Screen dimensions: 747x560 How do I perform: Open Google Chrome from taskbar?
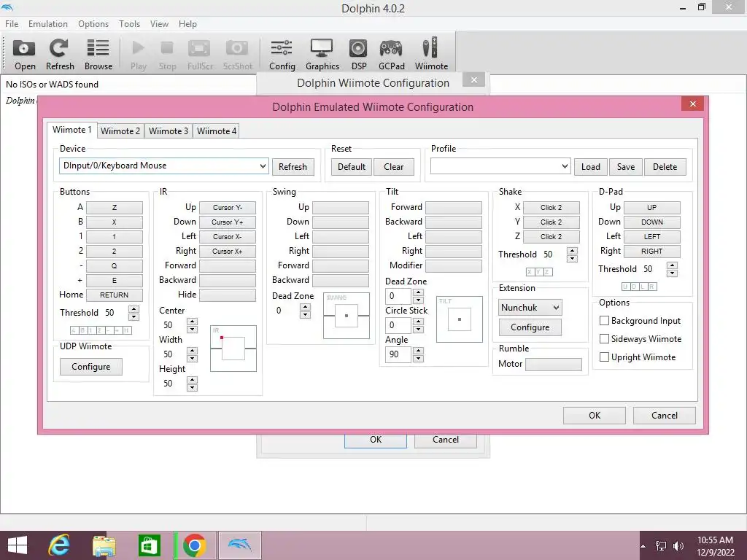tap(194, 545)
